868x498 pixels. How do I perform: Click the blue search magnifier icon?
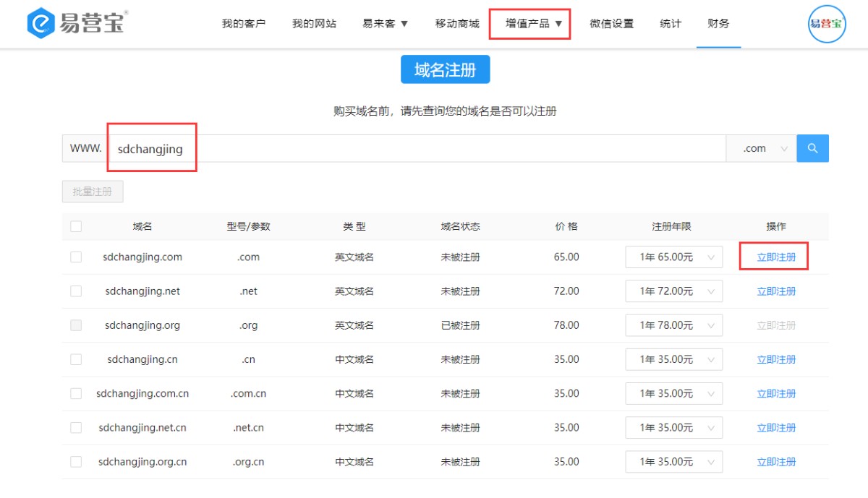pyautogui.click(x=812, y=148)
